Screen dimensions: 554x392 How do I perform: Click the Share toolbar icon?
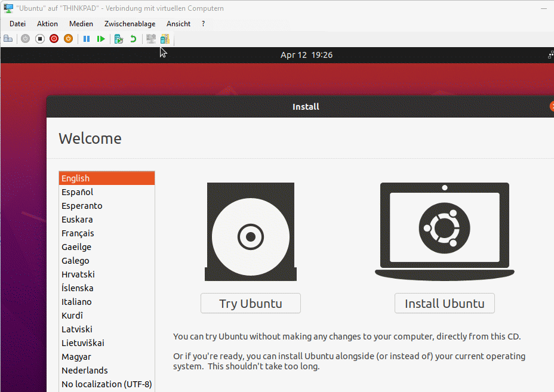pos(165,39)
